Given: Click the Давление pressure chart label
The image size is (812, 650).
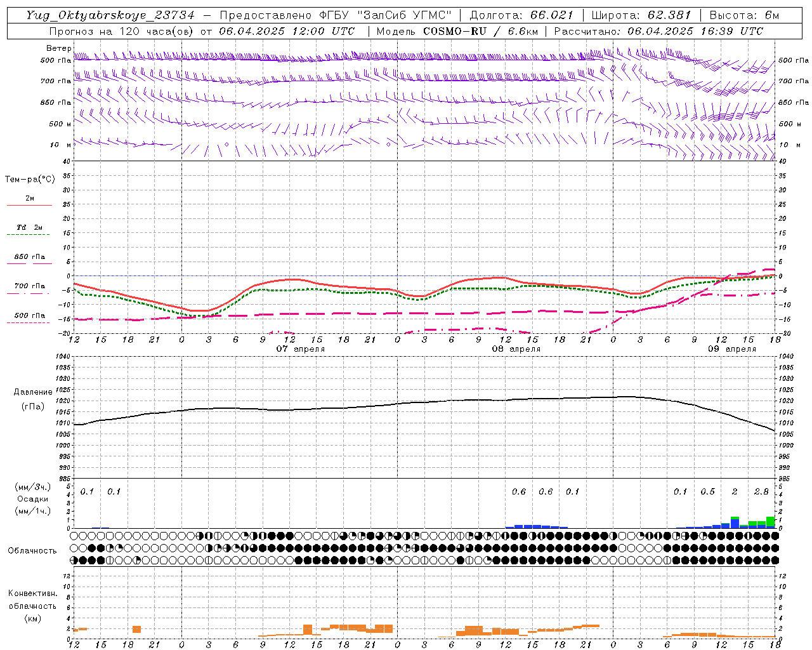Looking at the screenshot, I should click(x=33, y=392).
